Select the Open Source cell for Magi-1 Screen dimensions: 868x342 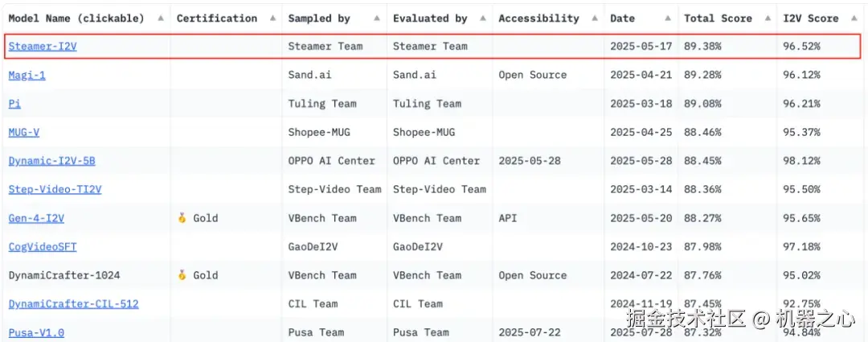point(532,75)
